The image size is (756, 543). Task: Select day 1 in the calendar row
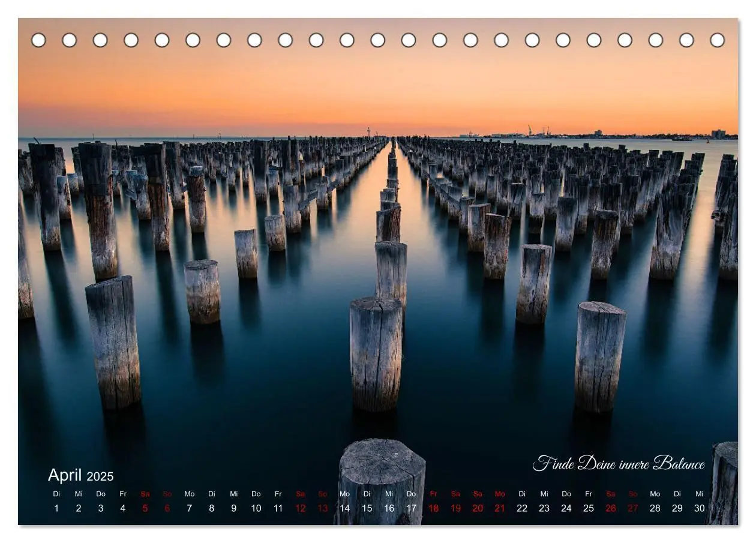click(x=56, y=508)
